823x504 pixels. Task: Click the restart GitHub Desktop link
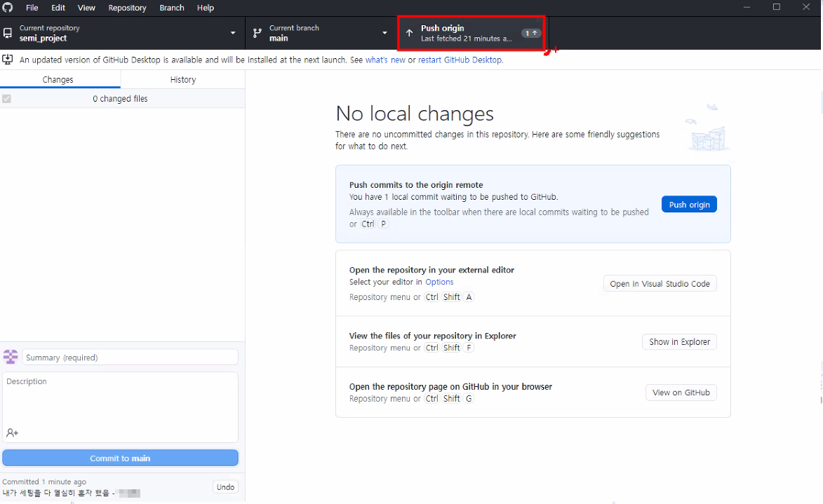point(460,60)
